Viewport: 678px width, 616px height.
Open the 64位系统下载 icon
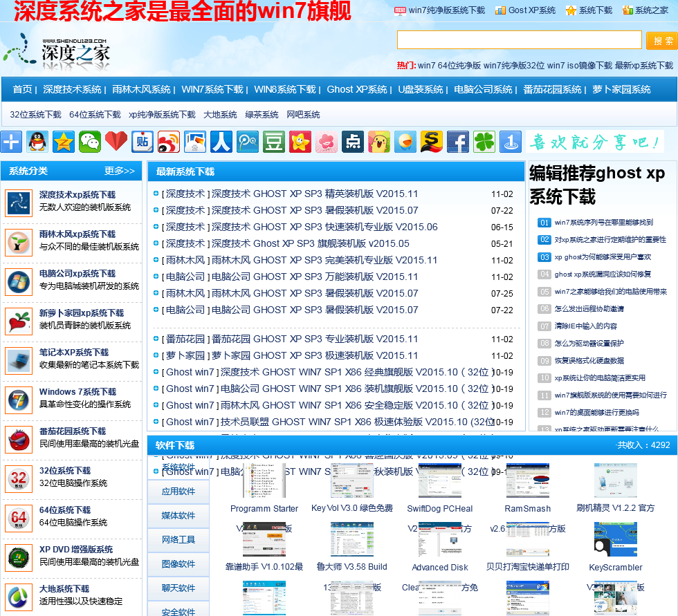pos(19,518)
